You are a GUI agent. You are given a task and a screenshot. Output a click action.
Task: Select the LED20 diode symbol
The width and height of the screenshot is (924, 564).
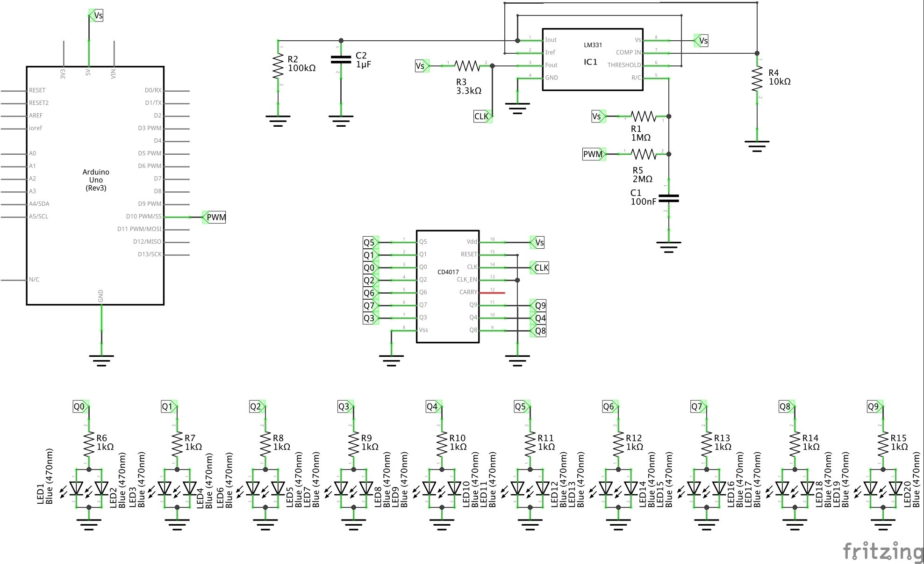(x=894, y=489)
